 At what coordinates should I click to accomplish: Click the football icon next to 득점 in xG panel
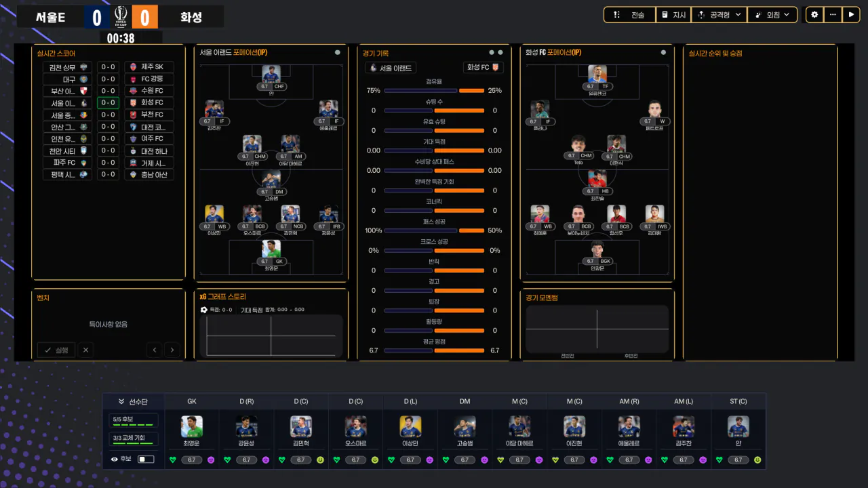click(x=204, y=310)
